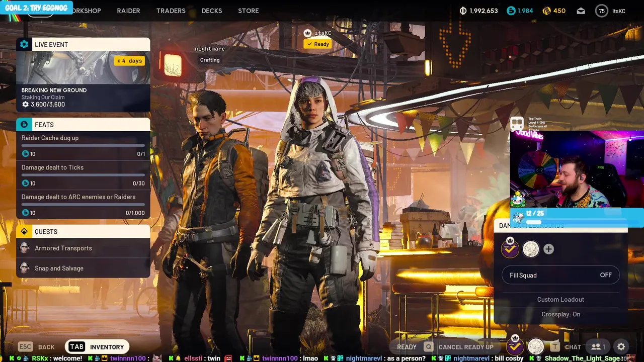Click the 12 / 25 stream goal overlay
This screenshot has height=362, width=644.
tap(577, 217)
